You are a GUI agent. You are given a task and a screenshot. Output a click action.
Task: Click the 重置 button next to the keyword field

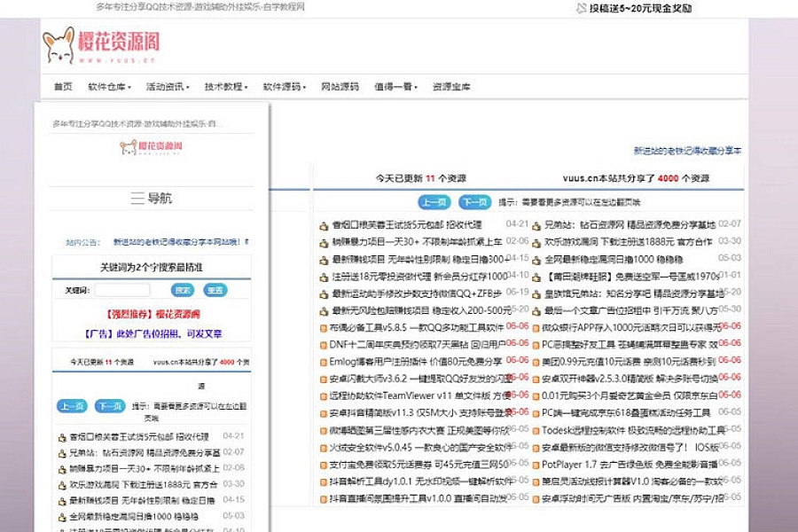pos(215,290)
